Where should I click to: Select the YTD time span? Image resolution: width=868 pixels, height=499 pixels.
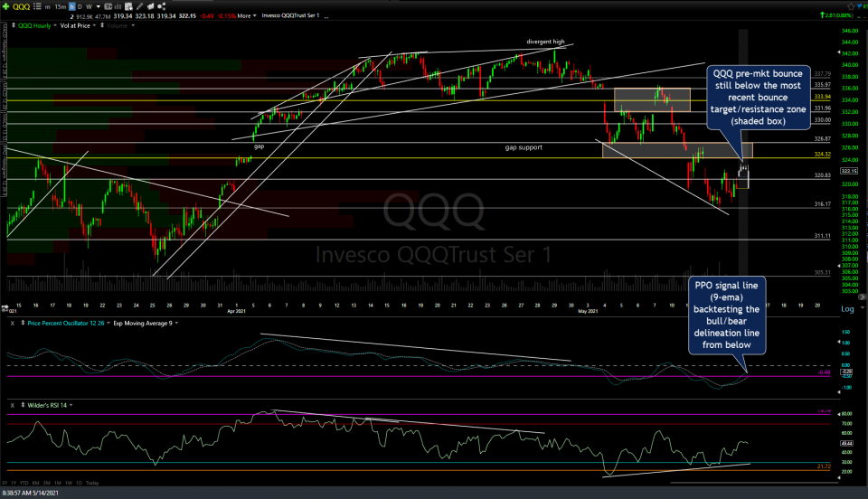(x=24, y=483)
